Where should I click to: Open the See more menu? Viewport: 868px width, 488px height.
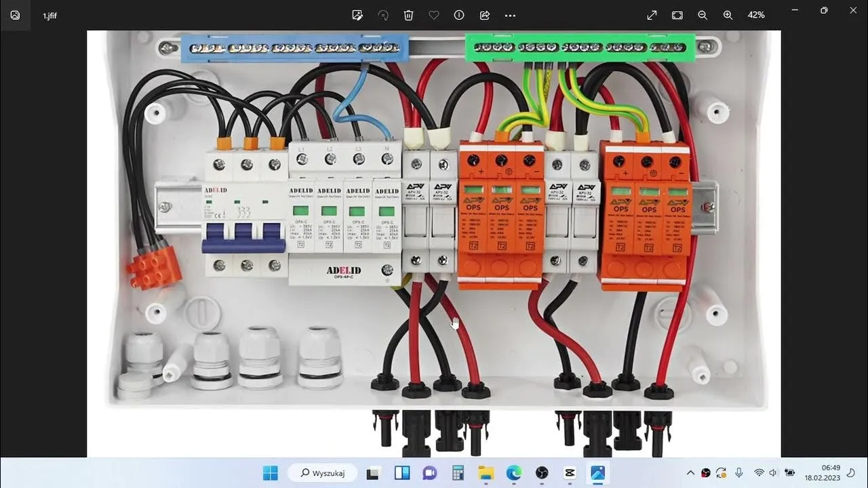click(510, 15)
